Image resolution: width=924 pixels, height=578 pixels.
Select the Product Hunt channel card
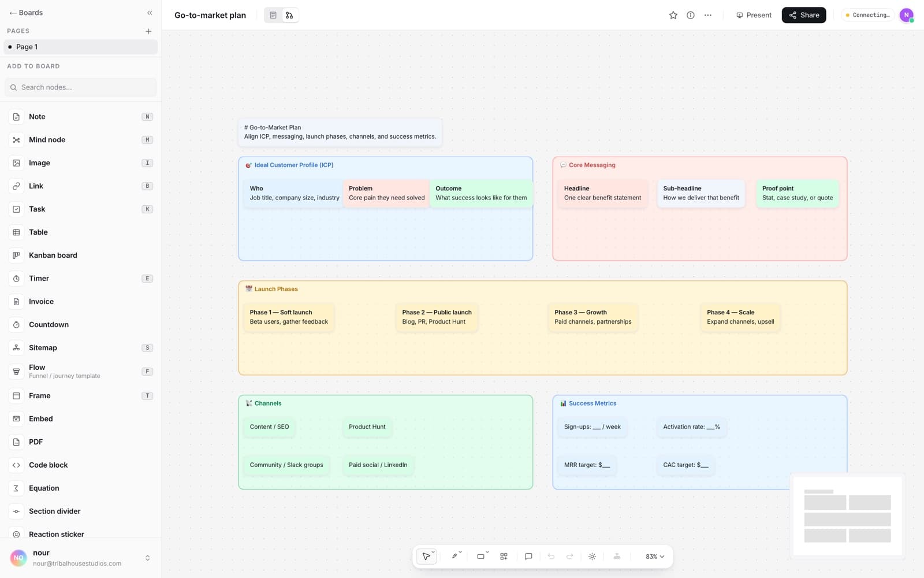[x=367, y=427]
